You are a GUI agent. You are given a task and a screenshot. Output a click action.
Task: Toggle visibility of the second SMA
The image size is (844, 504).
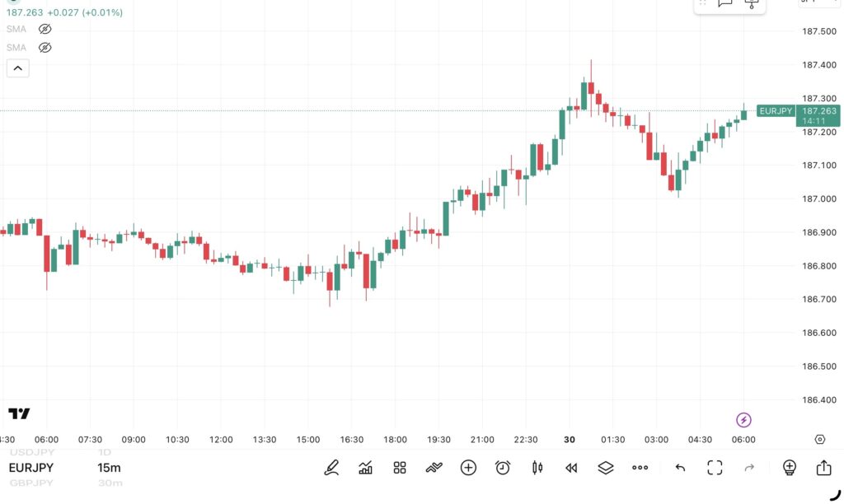click(45, 47)
